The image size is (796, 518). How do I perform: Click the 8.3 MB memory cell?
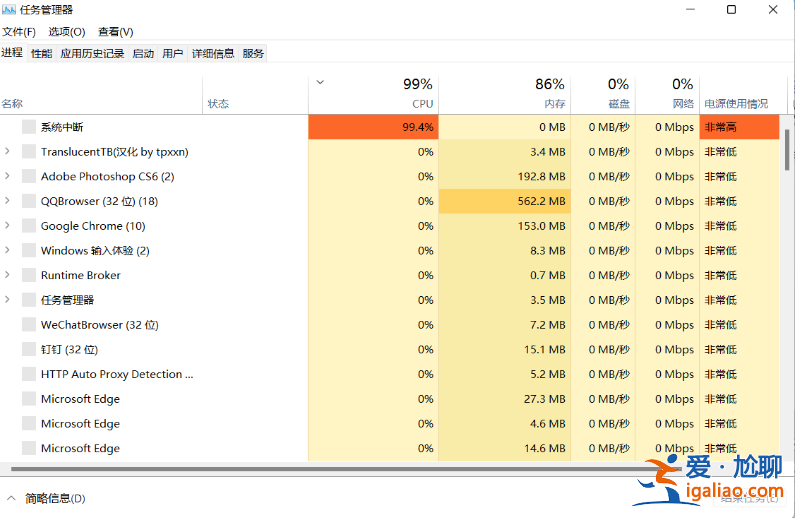(505, 250)
